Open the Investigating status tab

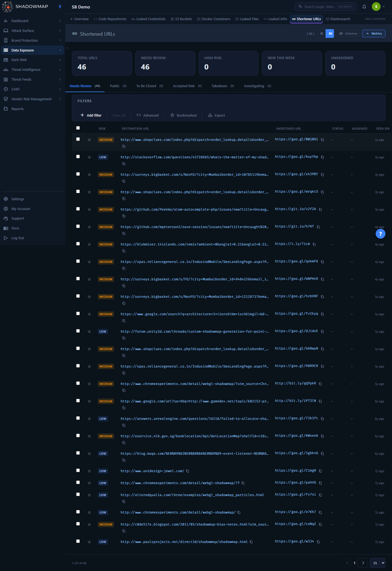pyautogui.click(x=258, y=86)
